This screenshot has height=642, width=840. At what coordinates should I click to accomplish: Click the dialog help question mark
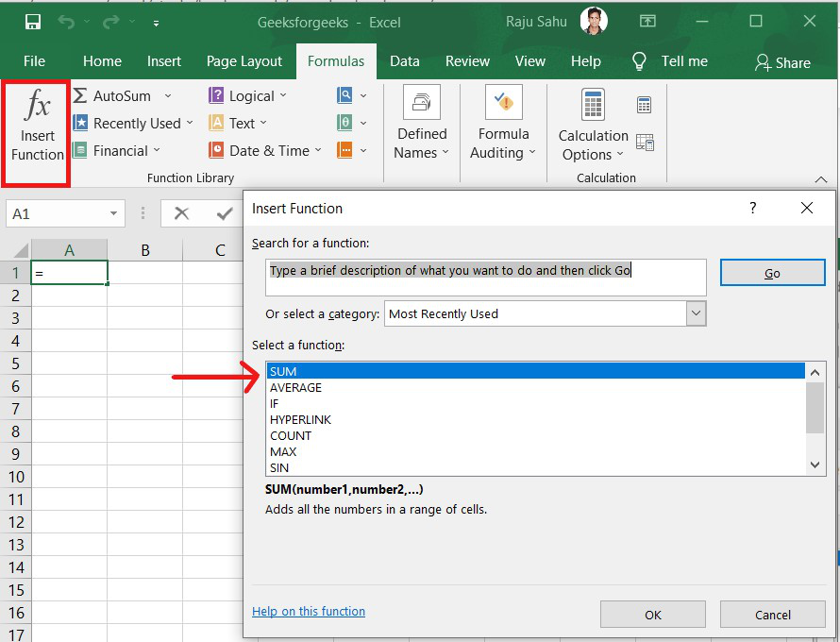point(752,208)
